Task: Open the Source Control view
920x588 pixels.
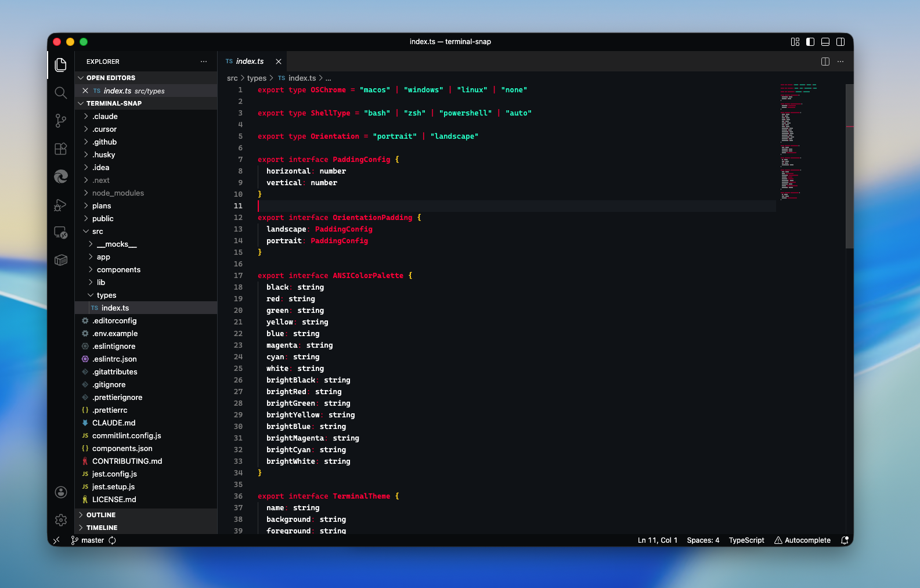Action: click(61, 121)
